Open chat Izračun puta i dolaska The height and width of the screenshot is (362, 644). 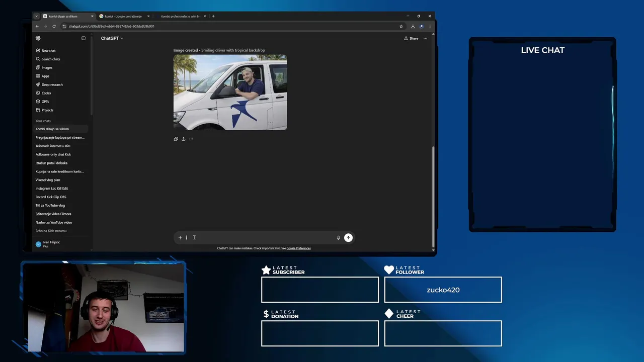tap(60, 163)
